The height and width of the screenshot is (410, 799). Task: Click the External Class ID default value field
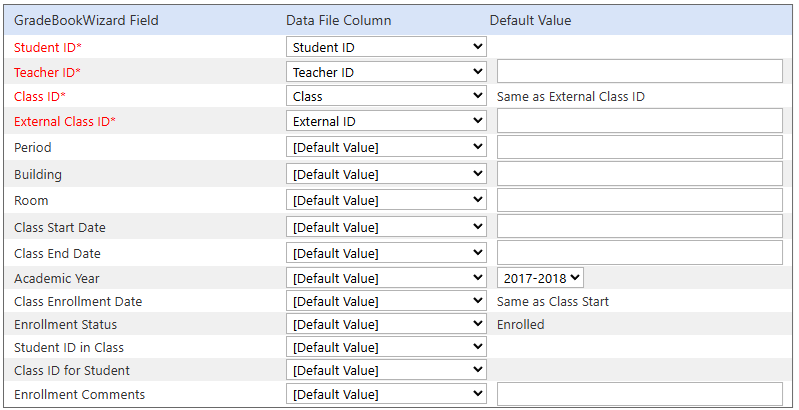click(x=640, y=120)
